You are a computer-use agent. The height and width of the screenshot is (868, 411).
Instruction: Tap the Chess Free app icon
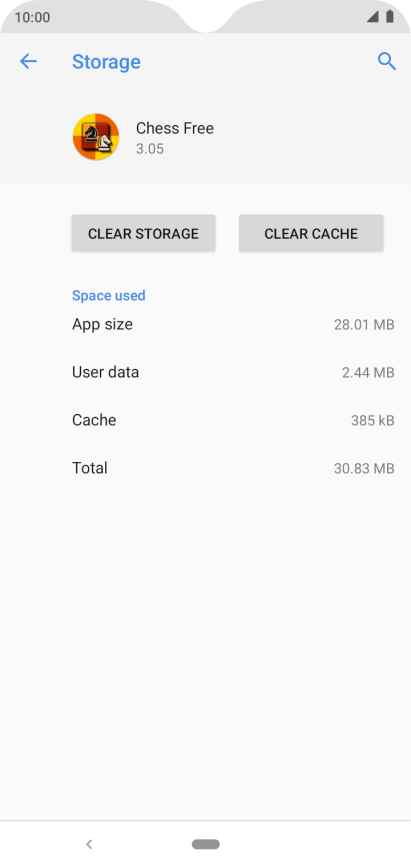click(96, 137)
